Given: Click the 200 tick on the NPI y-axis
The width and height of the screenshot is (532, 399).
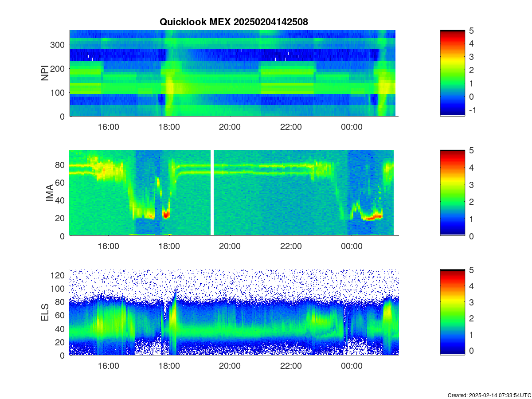Looking at the screenshot, I should click(x=59, y=68).
